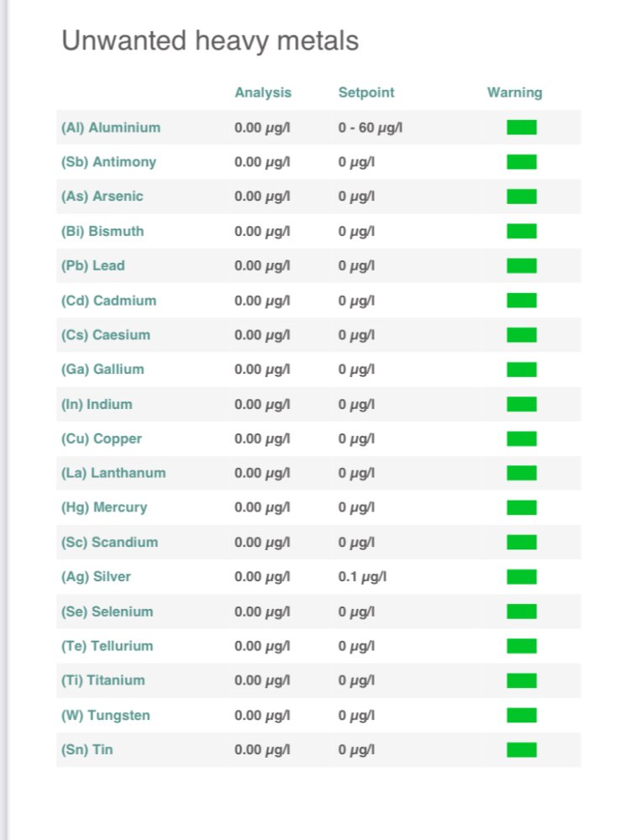Click the Aluminium setpoint 0 - 60 µg/l
The image size is (631, 840).
coord(370,128)
